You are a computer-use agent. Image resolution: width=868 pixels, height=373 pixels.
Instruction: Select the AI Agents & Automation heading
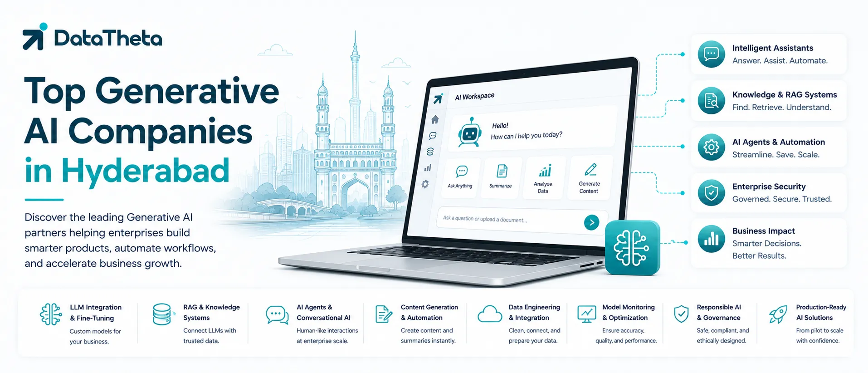[779, 142]
